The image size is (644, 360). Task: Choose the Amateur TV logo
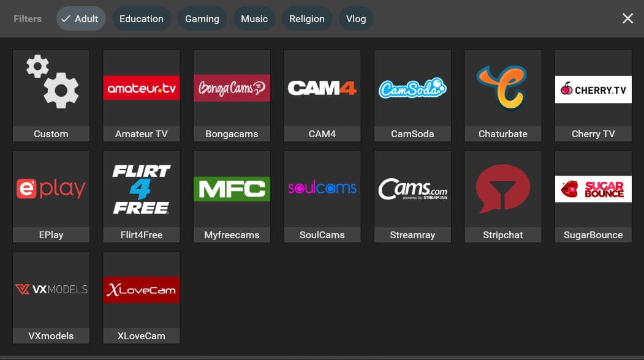tap(142, 88)
